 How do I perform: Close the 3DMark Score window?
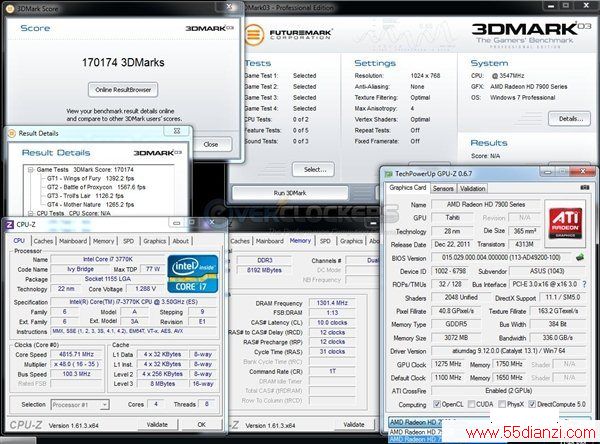click(229, 7)
